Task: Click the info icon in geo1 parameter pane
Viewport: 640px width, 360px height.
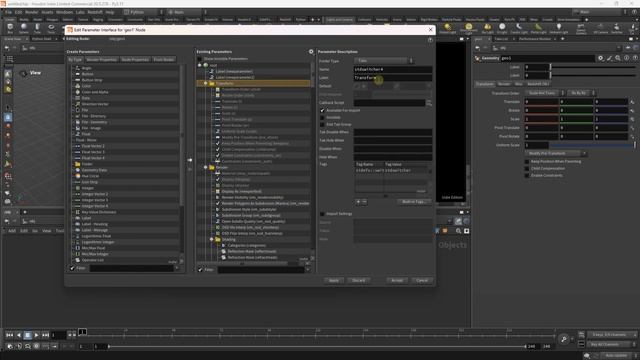Action: pos(627,58)
